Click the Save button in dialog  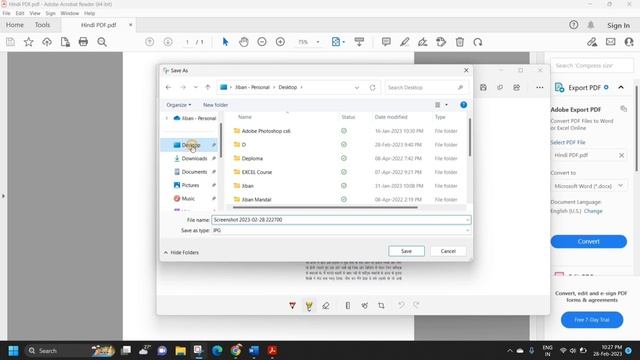click(406, 251)
